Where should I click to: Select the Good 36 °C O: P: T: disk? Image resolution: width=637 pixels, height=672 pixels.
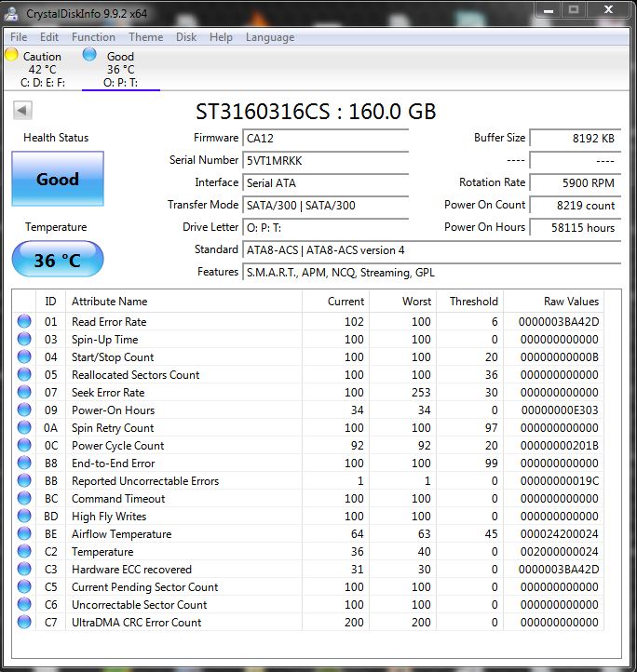coord(120,69)
